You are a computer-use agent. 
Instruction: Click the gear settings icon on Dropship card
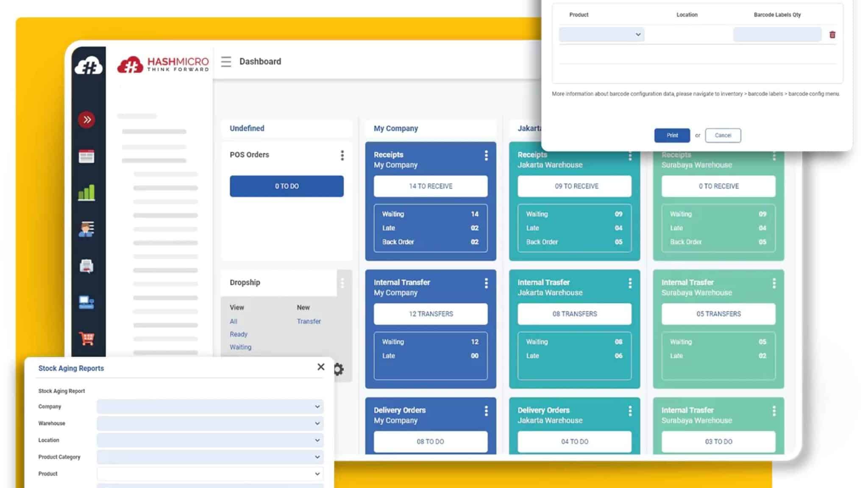pos(338,369)
